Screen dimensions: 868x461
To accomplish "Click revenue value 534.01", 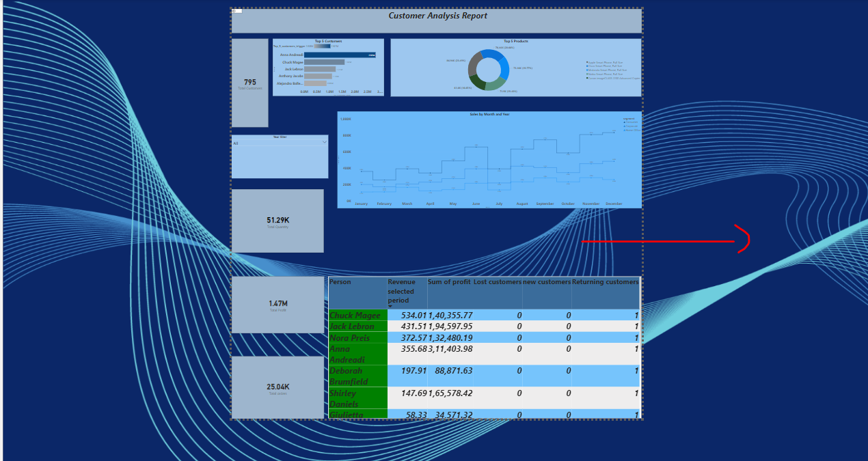I will point(413,316).
